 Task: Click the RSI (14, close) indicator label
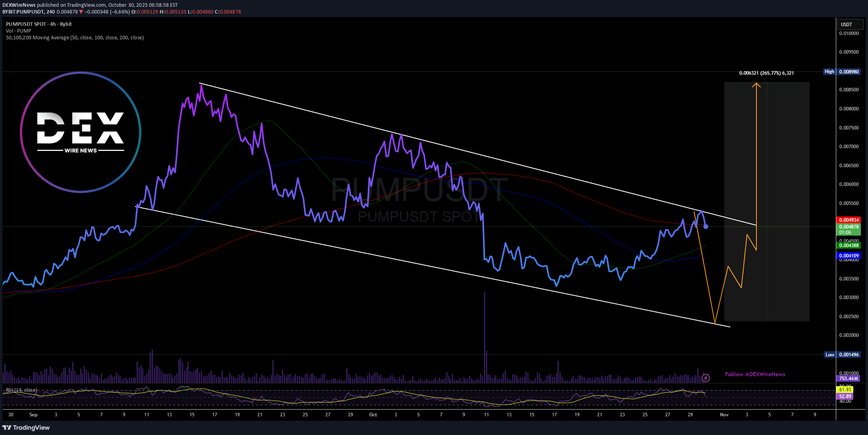click(22, 390)
